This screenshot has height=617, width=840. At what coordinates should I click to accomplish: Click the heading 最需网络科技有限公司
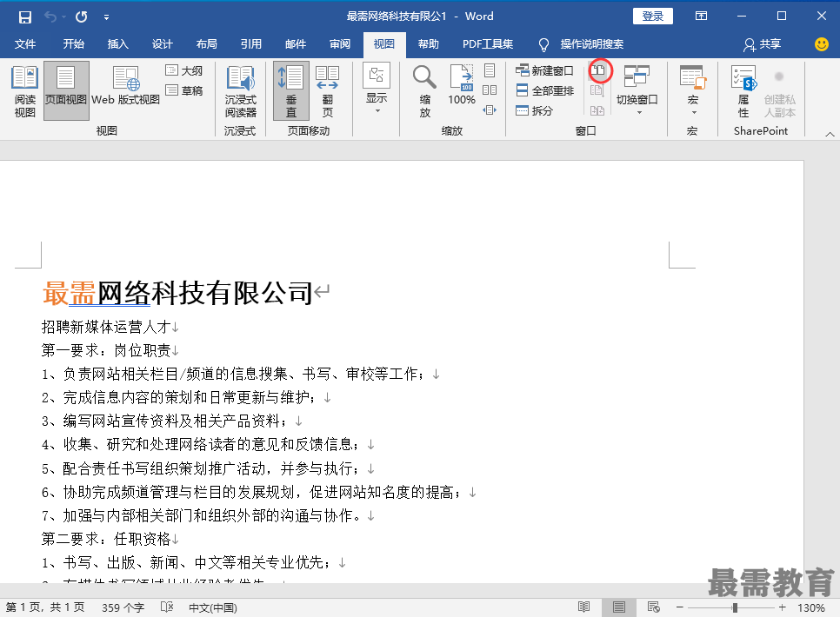tap(177, 293)
